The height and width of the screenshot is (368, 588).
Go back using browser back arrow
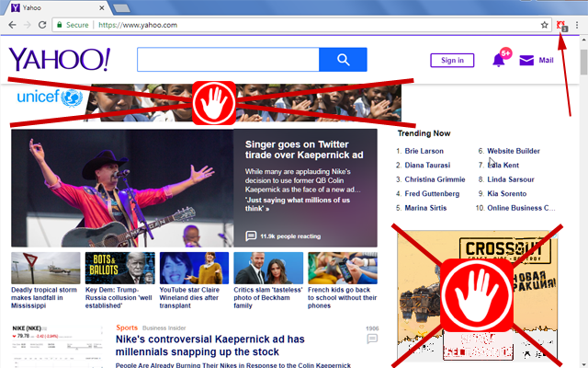tap(12, 25)
